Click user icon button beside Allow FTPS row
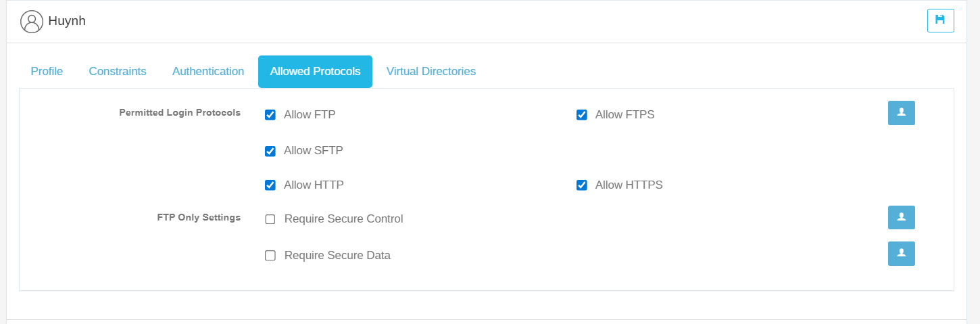Viewport: 980px width, 324px height. pos(901,113)
